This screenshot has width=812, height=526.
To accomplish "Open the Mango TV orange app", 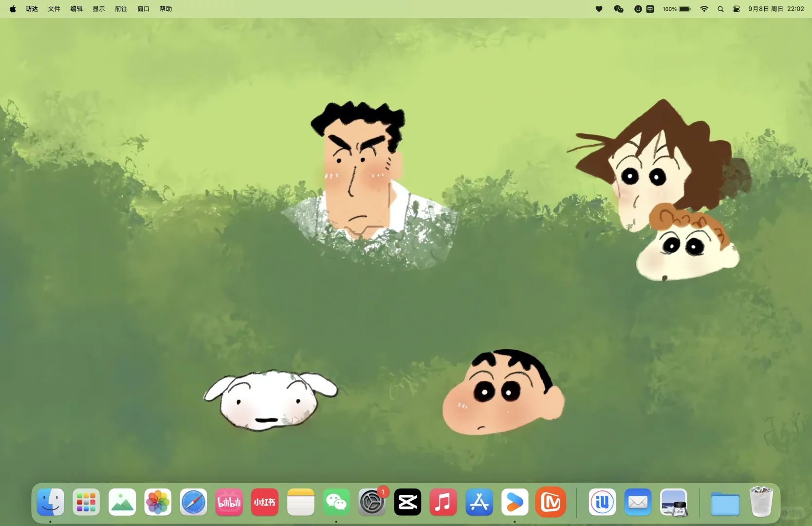I will point(551,502).
